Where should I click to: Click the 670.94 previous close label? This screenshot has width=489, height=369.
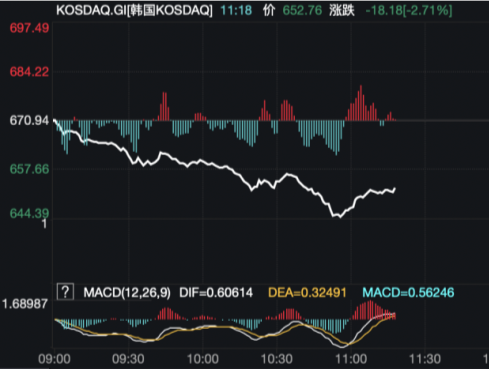point(29,120)
